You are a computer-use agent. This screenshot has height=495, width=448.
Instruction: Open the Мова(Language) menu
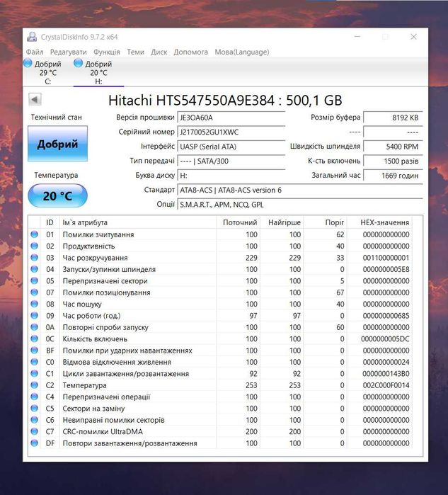click(241, 52)
